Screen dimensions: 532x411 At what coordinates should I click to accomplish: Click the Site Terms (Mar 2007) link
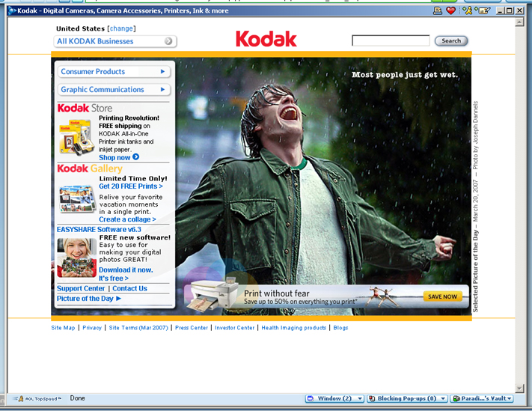[138, 328]
